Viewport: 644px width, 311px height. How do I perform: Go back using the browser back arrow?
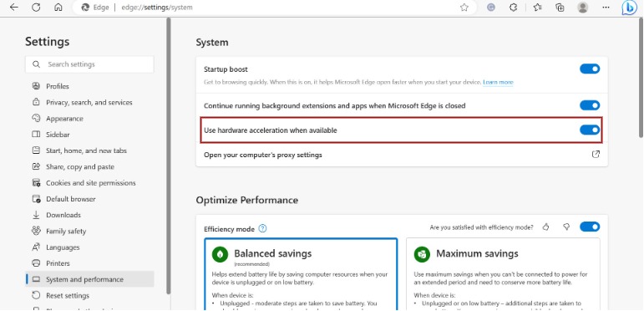click(14, 8)
